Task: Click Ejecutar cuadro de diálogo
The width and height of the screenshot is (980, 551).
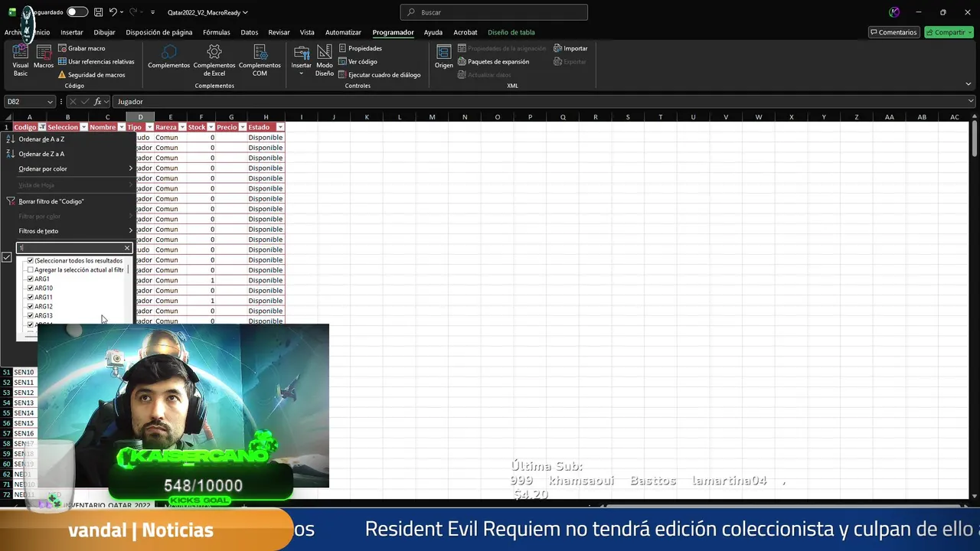Action: click(379, 75)
